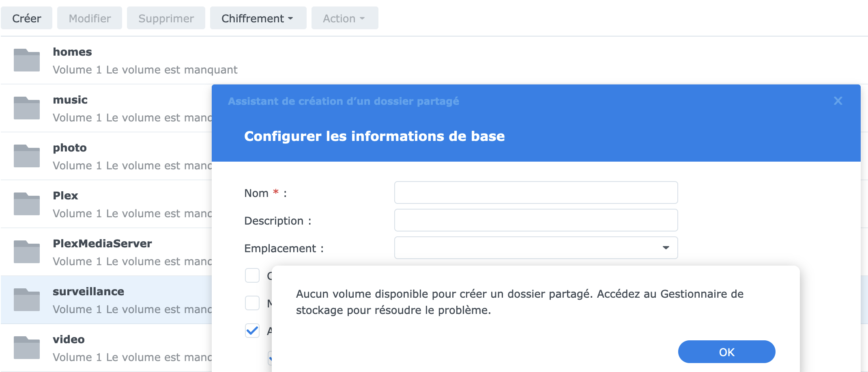Click the music folder icon
Screen dimensions: 868x372
click(x=27, y=108)
